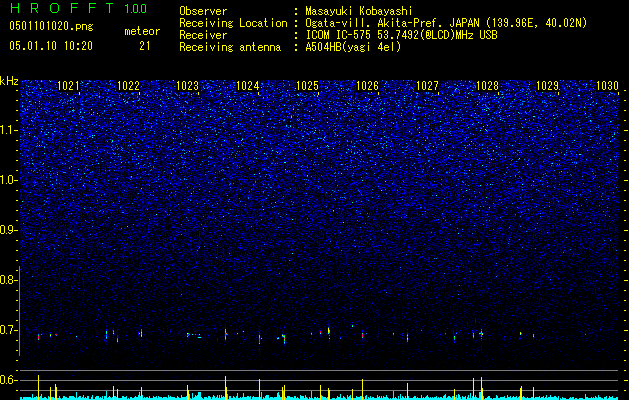Click the 1021 time marker
This screenshot has height=400, width=629.
[x=69, y=86]
